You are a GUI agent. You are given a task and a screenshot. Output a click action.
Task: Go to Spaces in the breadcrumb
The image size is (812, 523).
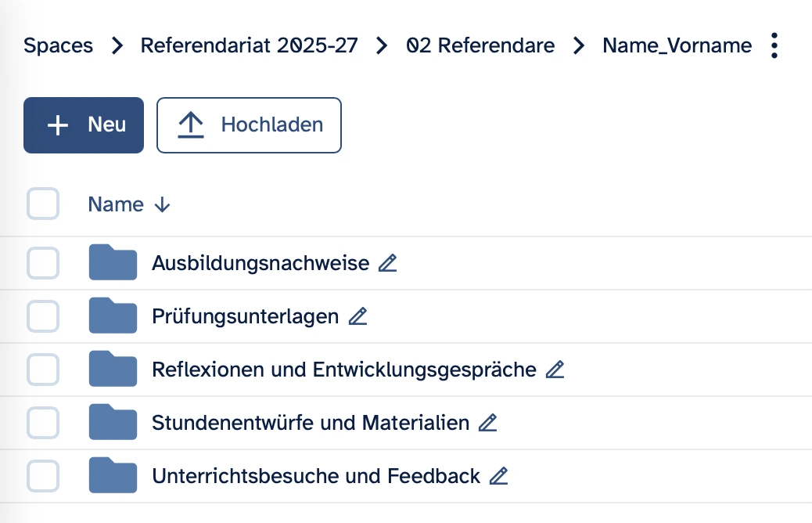58,46
